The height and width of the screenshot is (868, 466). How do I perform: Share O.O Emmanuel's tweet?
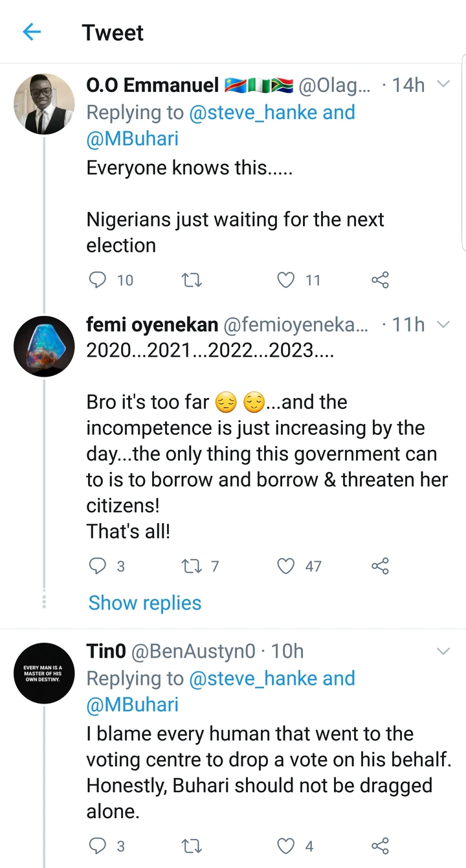point(380,280)
